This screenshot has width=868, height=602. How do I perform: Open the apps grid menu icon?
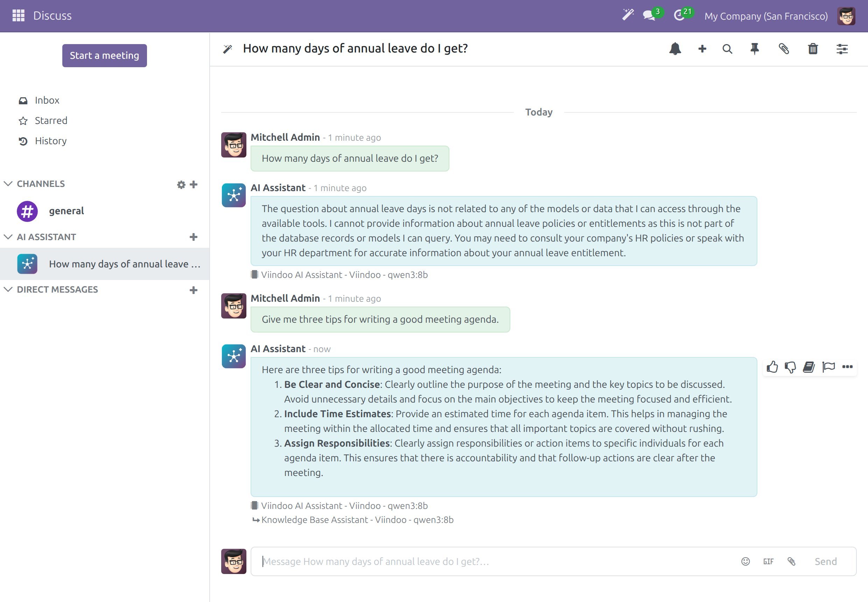click(18, 15)
